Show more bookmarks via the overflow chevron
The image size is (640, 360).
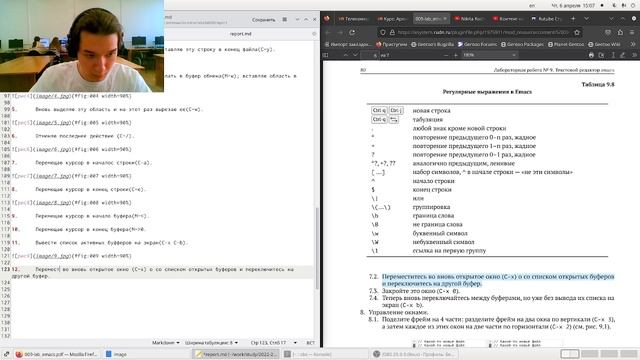[633, 44]
